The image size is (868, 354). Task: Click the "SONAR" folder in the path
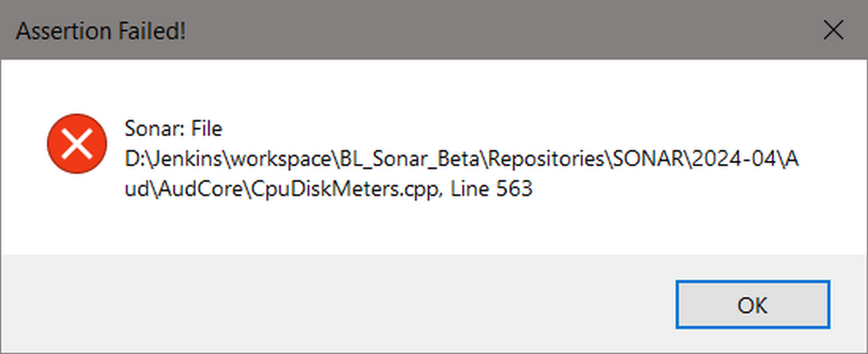[x=649, y=159]
